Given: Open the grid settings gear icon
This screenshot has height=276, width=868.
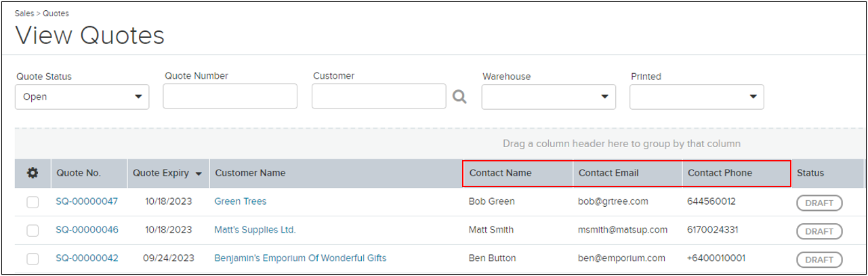Looking at the screenshot, I should [33, 173].
